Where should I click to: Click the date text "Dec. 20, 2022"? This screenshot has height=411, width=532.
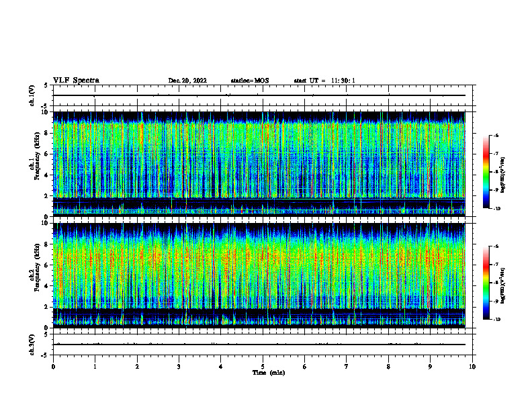tap(187, 81)
